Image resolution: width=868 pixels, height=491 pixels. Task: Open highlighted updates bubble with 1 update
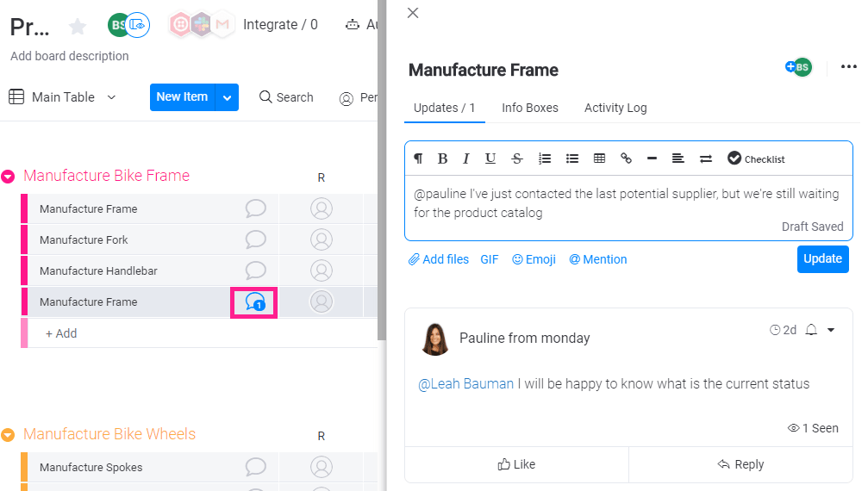click(x=254, y=301)
